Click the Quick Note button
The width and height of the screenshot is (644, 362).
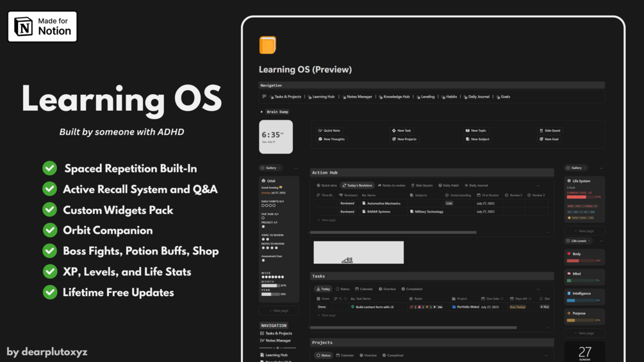click(x=329, y=131)
